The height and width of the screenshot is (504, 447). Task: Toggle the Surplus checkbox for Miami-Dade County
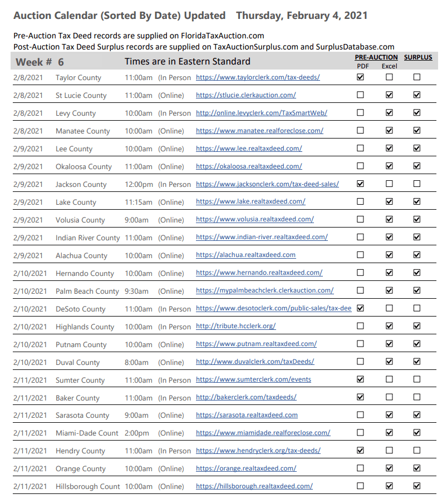417,433
